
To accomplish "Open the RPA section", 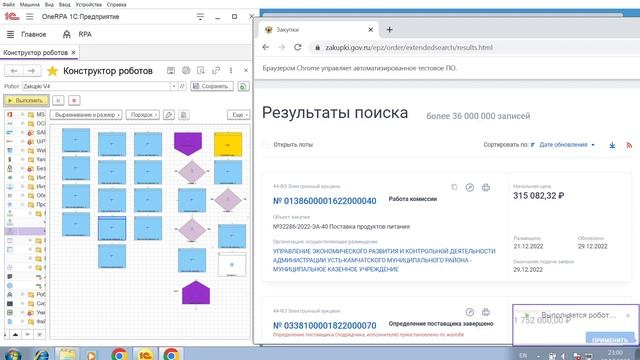I will click(x=77, y=35).
